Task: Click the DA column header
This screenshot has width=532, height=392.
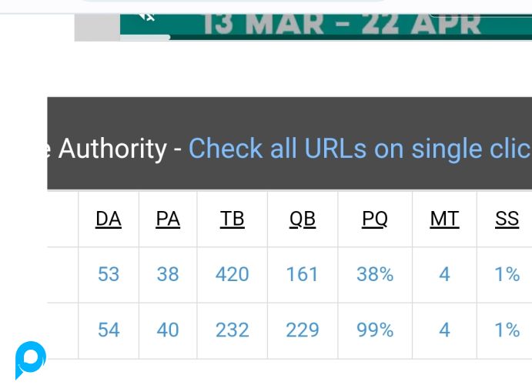Action: point(109,219)
